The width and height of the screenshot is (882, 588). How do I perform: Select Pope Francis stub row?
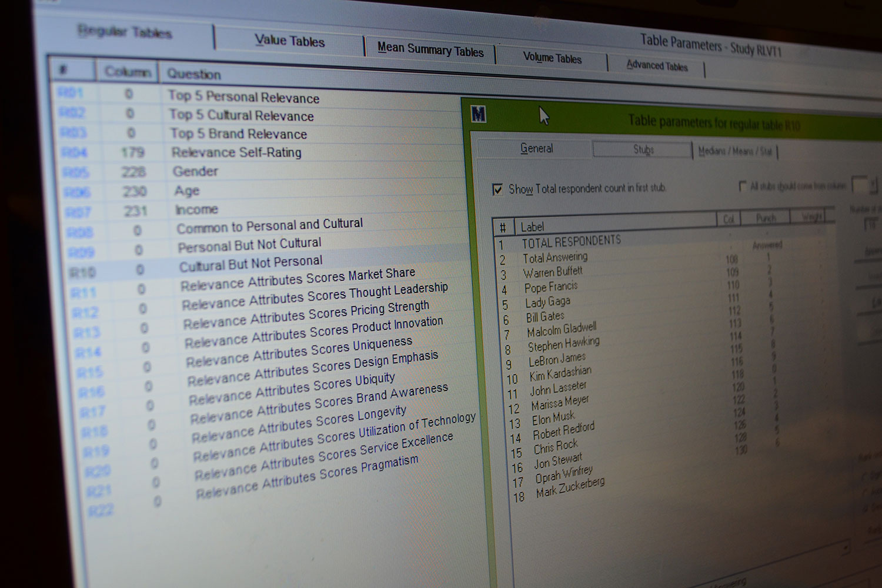551,287
